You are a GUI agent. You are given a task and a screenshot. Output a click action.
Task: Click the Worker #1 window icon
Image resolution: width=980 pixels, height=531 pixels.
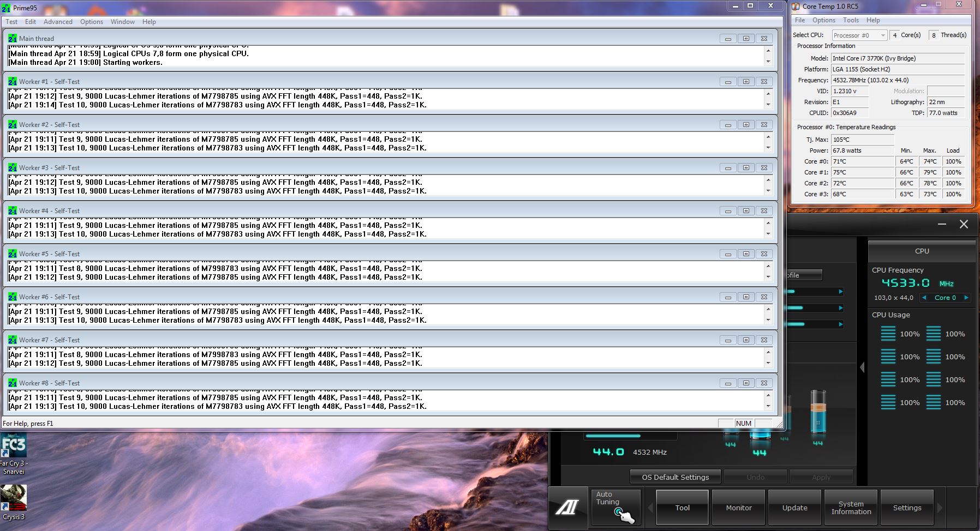(13, 81)
